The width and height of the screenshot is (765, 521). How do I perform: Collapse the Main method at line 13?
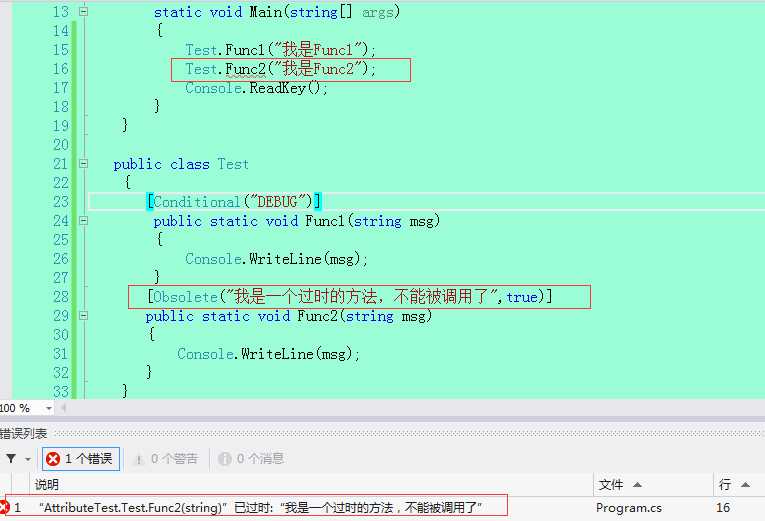pos(83,11)
